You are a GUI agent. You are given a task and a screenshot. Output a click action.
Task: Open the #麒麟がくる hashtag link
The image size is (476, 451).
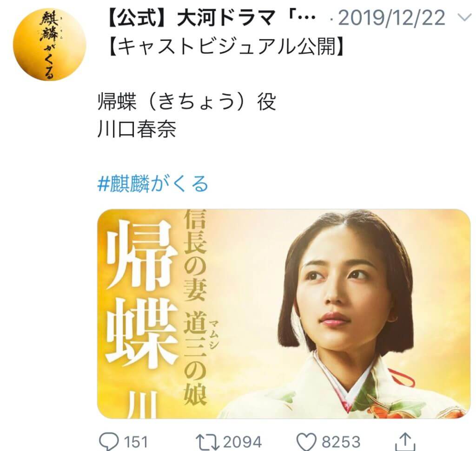point(152,184)
